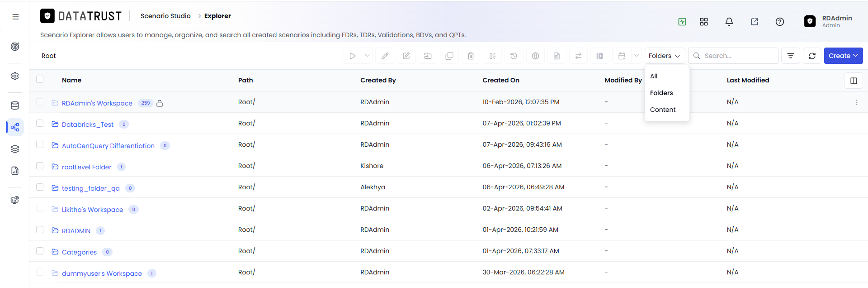Viewport: 868px width, 288px height.
Task: Click the Root path label
Action: [x=48, y=56]
